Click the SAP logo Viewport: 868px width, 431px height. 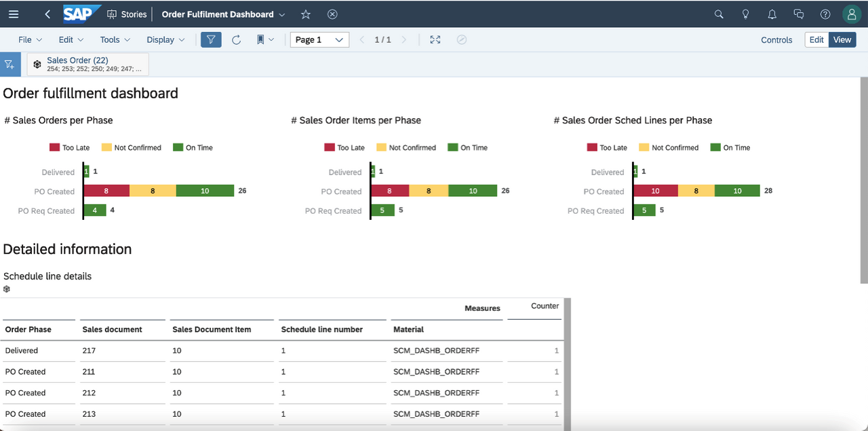81,14
